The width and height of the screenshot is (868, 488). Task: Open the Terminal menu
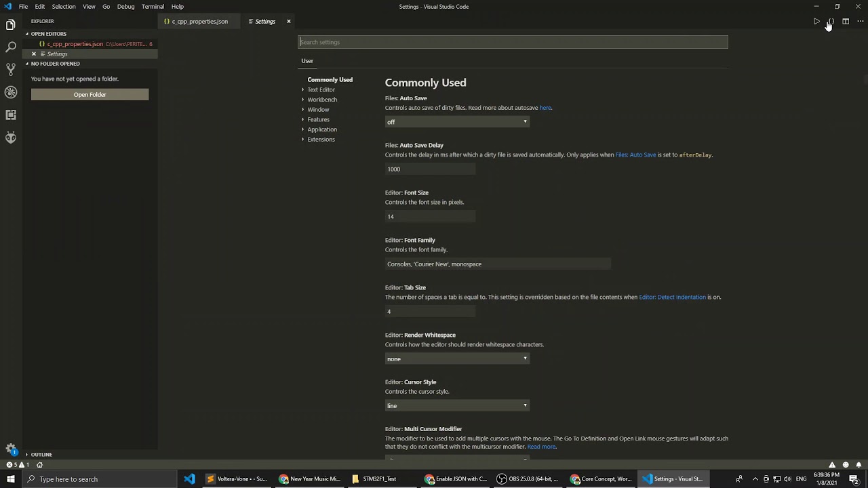tap(153, 7)
